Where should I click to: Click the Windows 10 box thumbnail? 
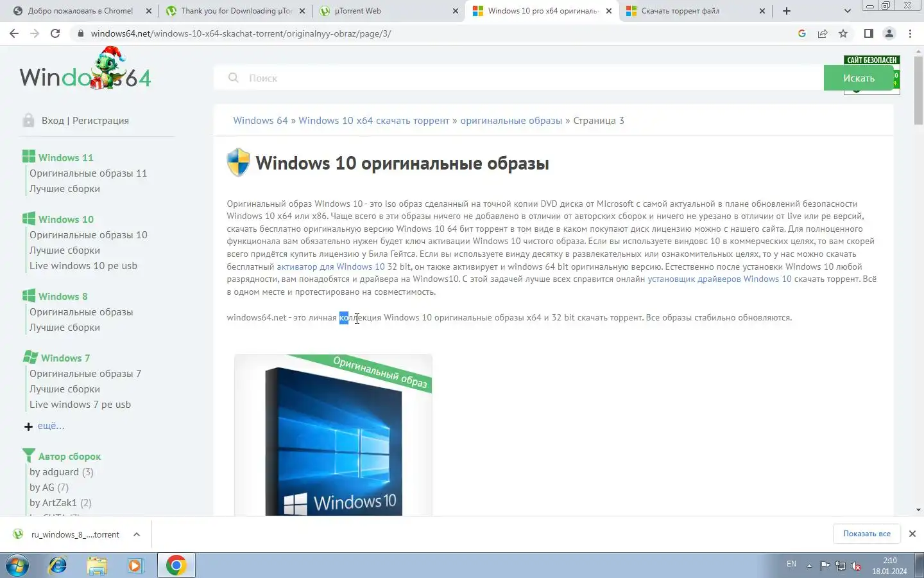click(333, 435)
